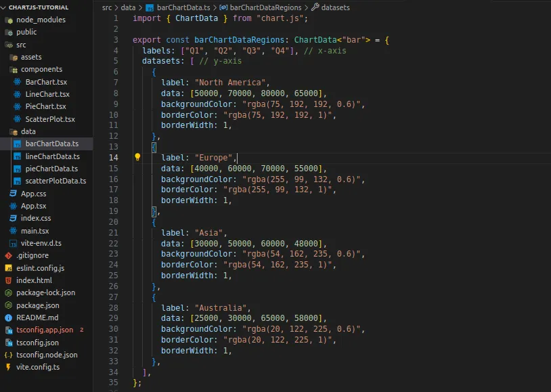Click the README.md info icon

tap(8, 318)
